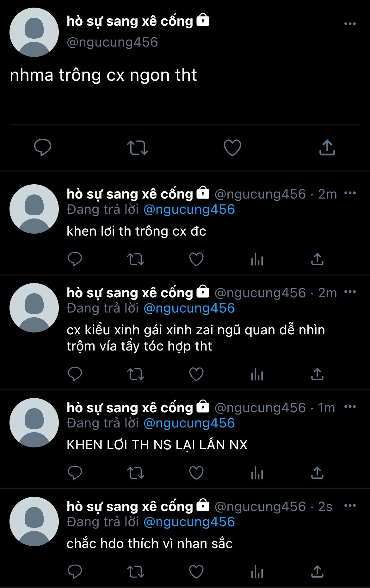Open the profile avatar of the main tweet
Image resolution: width=370 pixels, height=588 pixels.
34,32
